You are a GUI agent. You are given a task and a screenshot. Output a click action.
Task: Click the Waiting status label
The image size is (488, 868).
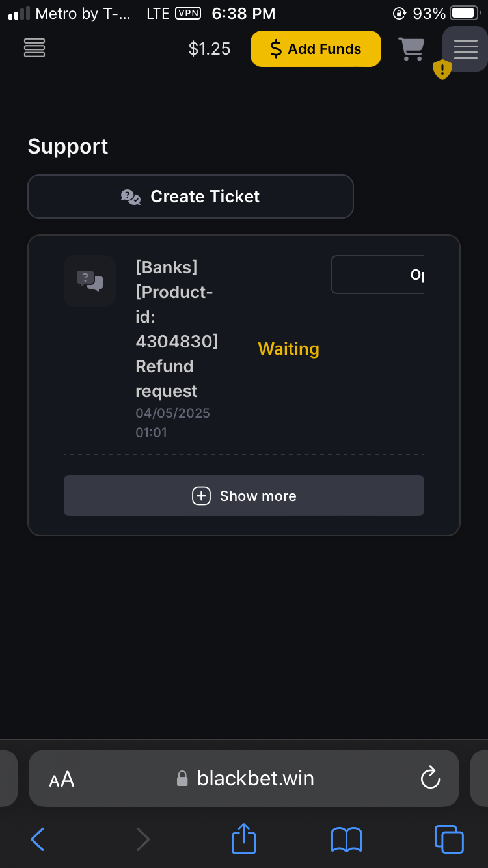(288, 349)
